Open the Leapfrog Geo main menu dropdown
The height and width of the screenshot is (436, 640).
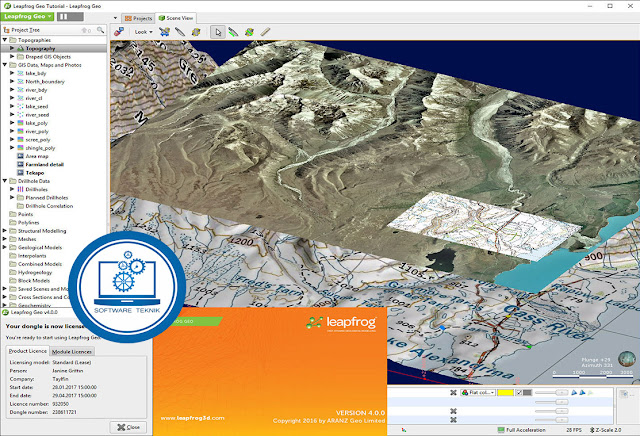[27, 16]
